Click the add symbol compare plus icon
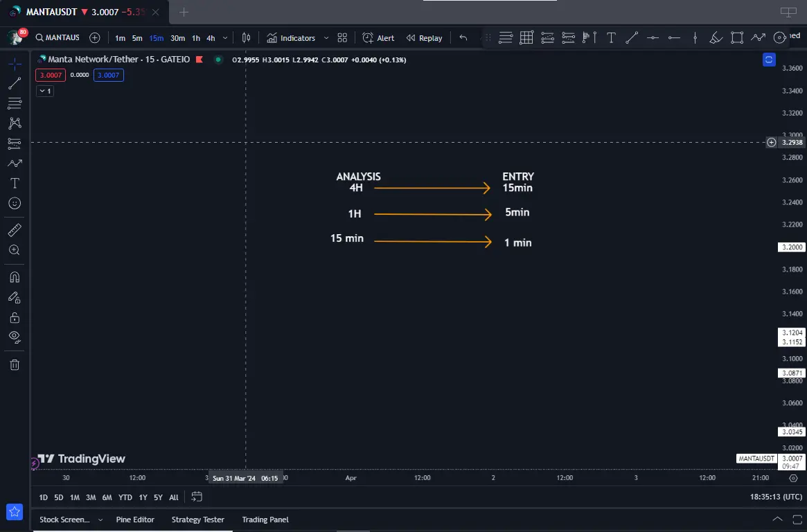The width and height of the screenshot is (807, 532). click(x=95, y=37)
